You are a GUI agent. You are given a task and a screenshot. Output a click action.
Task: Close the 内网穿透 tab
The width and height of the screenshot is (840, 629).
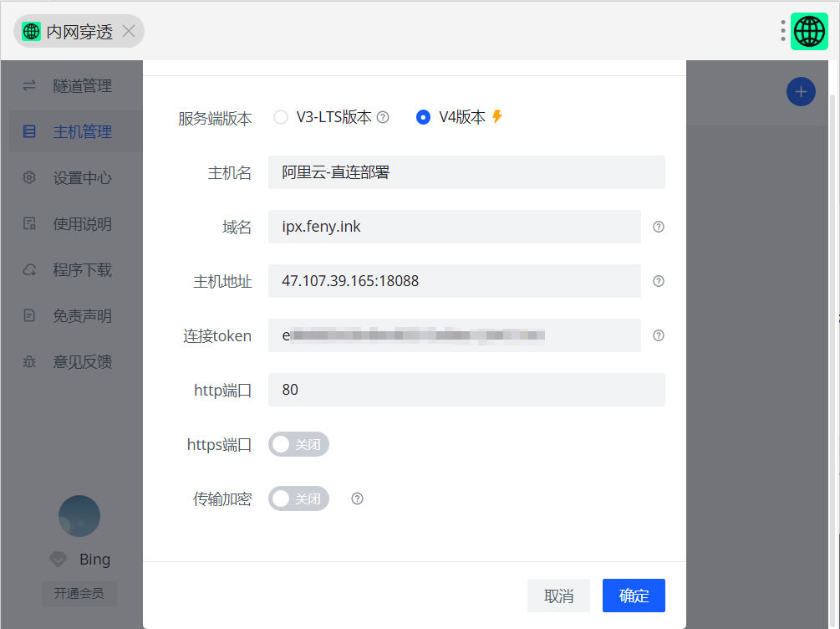pyautogui.click(x=129, y=31)
